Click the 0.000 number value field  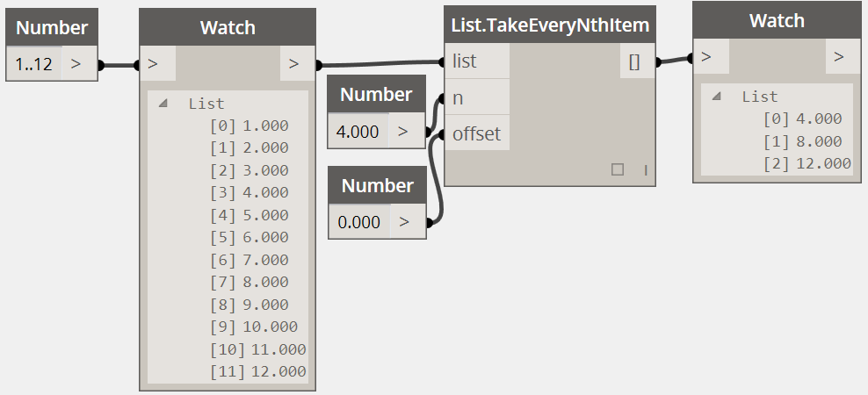pyautogui.click(x=359, y=221)
